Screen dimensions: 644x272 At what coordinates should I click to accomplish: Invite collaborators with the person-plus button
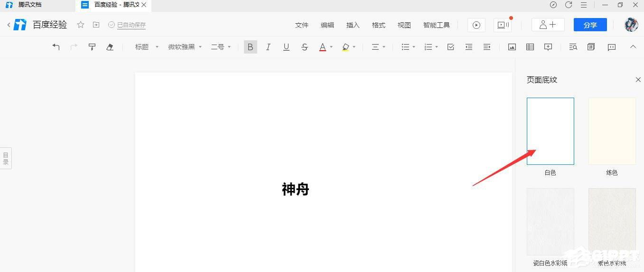(548, 25)
